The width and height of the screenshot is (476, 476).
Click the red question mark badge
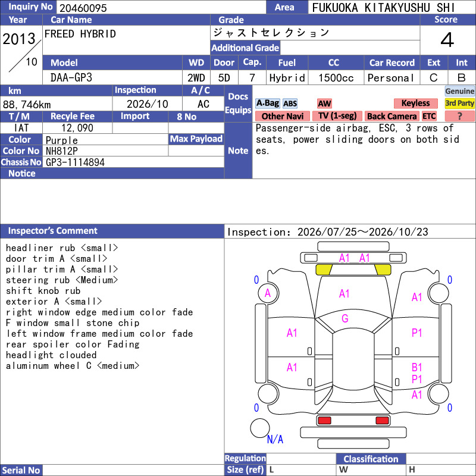(459, 116)
